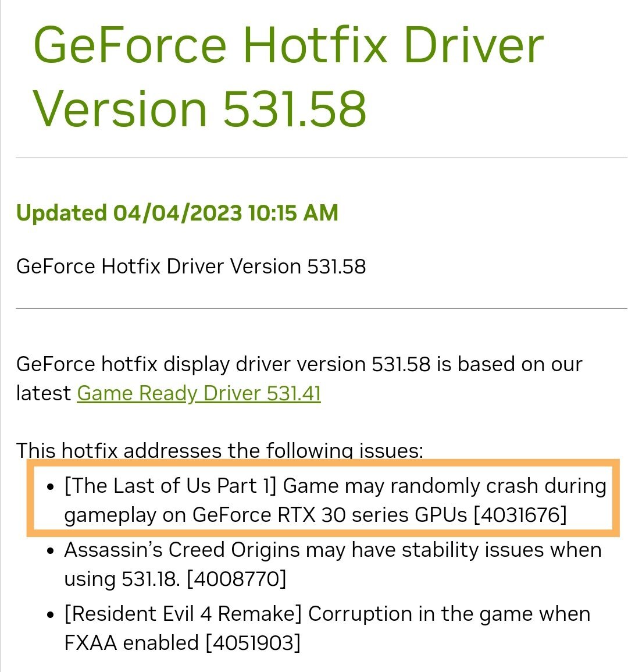Click 'GeForce hotfix display driver version' paragraph
Viewport: 628px width, 672px height.
[x=299, y=379]
